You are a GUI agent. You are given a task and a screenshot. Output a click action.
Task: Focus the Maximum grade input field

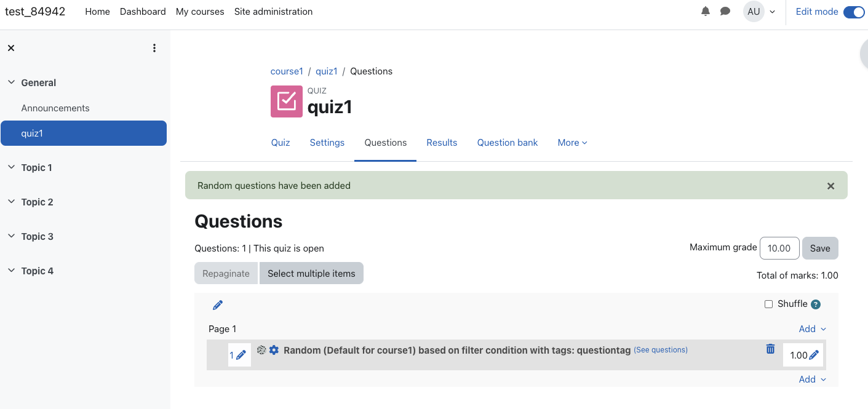779,248
